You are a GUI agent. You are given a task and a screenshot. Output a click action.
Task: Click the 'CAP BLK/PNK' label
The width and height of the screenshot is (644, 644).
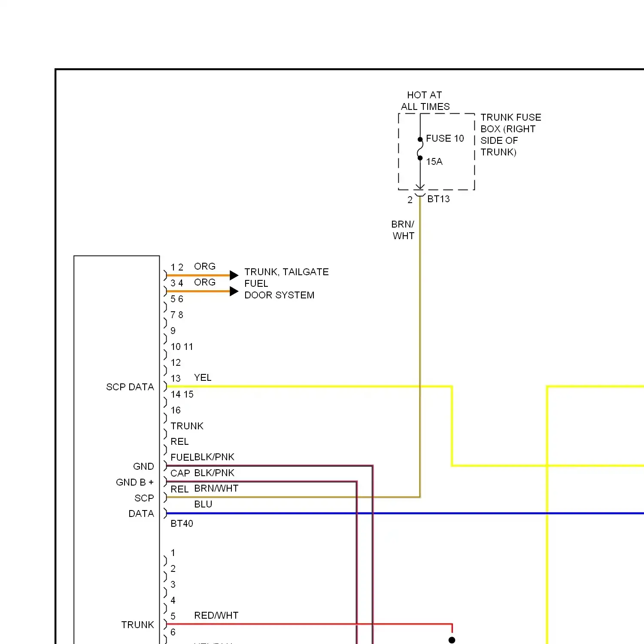pyautogui.click(x=203, y=473)
